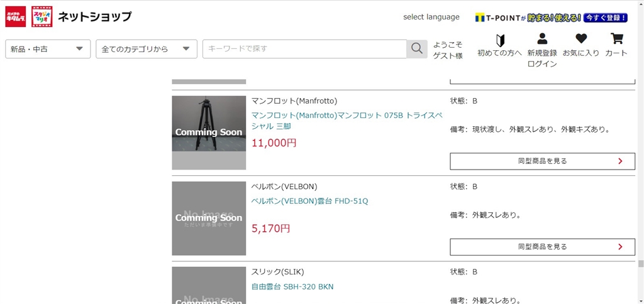Open the 全てのカテゴリから category dropdown
This screenshot has height=304, width=644.
pos(146,49)
